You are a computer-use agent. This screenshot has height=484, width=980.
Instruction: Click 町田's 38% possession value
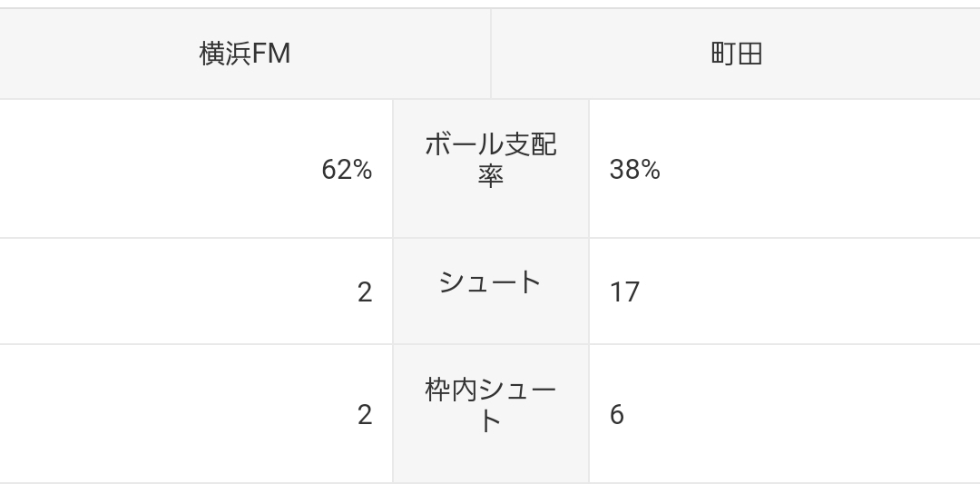pos(634,170)
